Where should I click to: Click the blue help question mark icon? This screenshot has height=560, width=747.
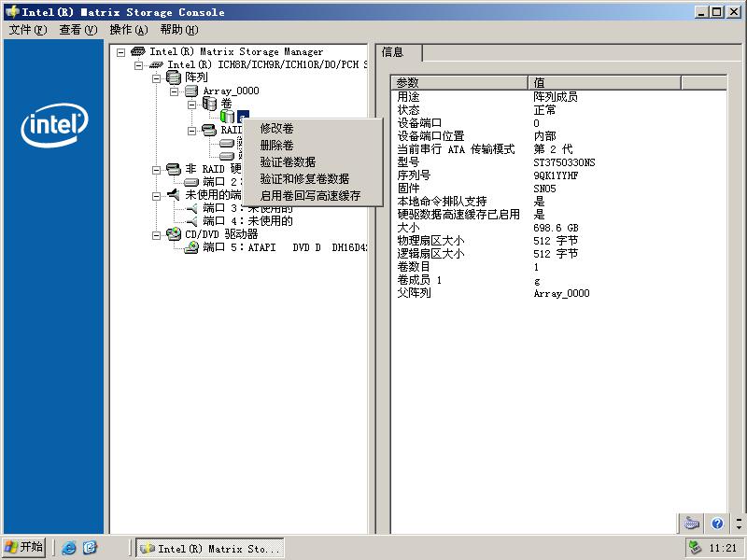click(x=717, y=524)
